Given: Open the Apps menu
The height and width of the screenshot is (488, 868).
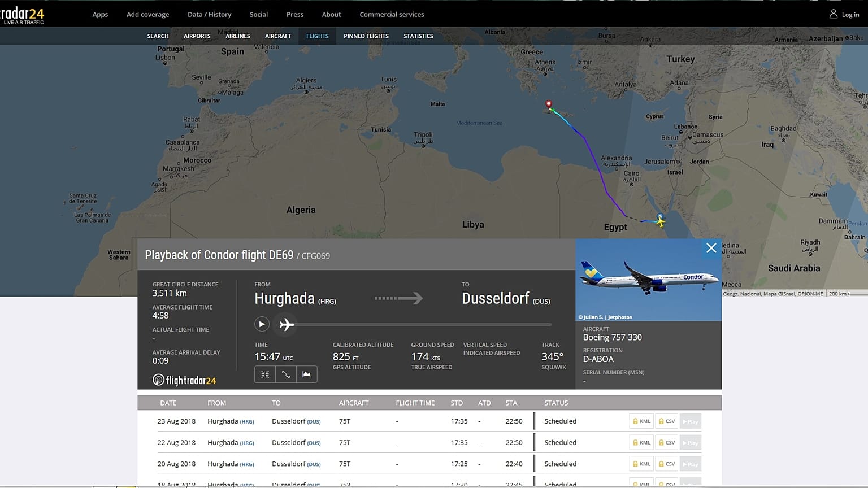Looking at the screenshot, I should click(x=100, y=15).
